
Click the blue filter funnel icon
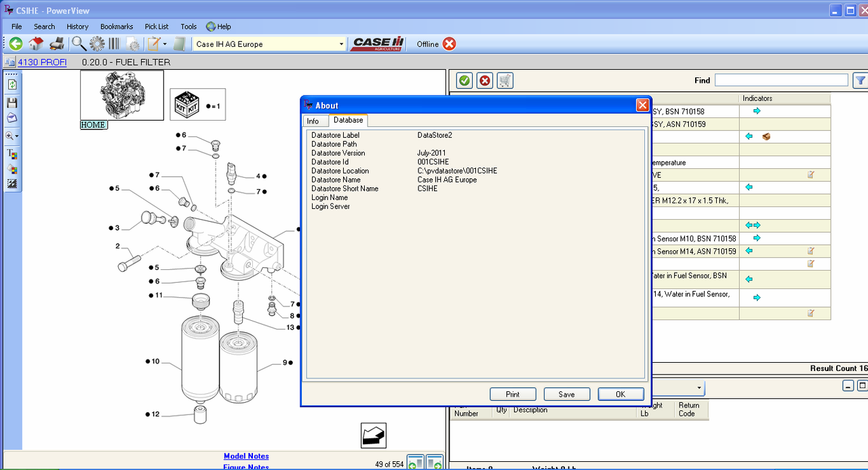tap(860, 80)
